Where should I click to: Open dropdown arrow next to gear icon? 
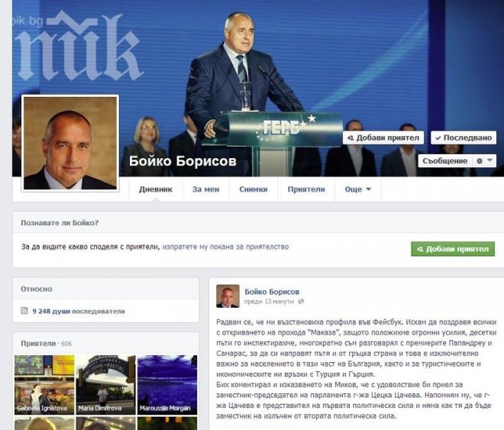click(489, 160)
